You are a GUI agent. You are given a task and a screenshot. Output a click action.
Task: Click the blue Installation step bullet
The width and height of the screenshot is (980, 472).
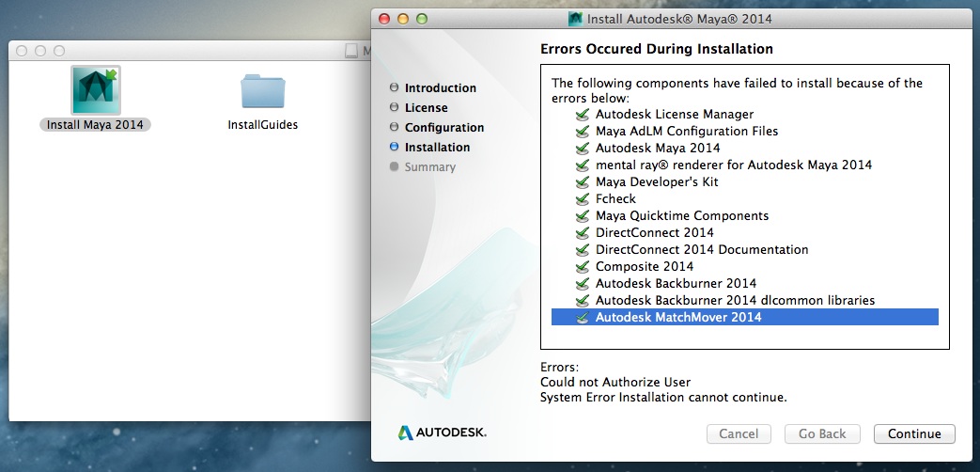[x=394, y=147]
